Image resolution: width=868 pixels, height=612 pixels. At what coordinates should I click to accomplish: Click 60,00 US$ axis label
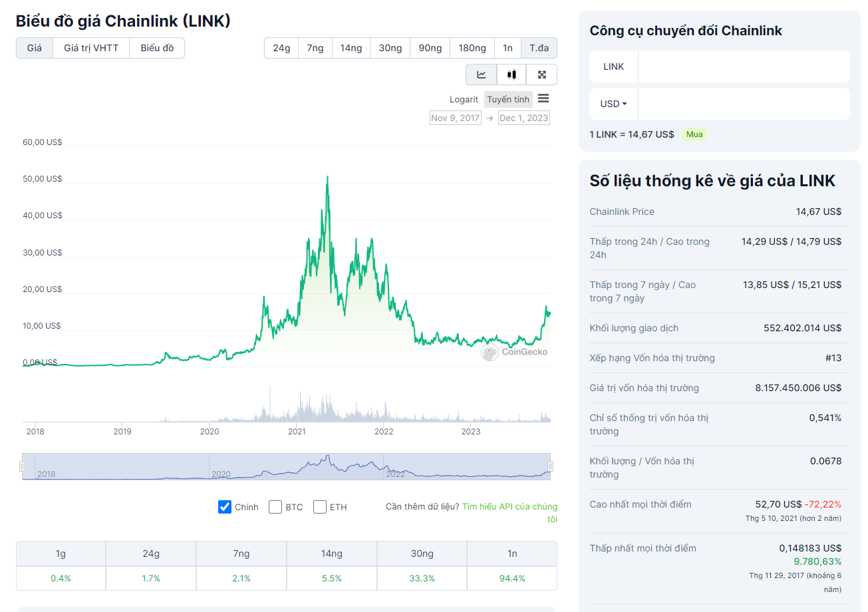coord(43,142)
